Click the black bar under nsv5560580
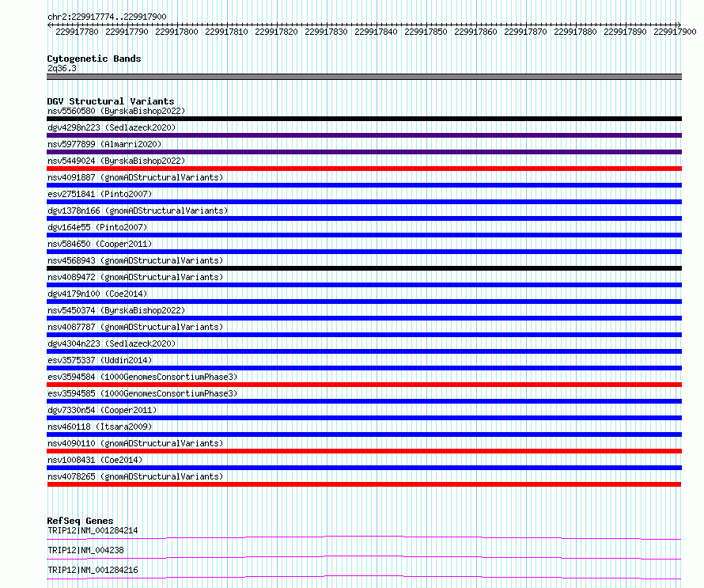The height and width of the screenshot is (588, 704). tap(364, 119)
